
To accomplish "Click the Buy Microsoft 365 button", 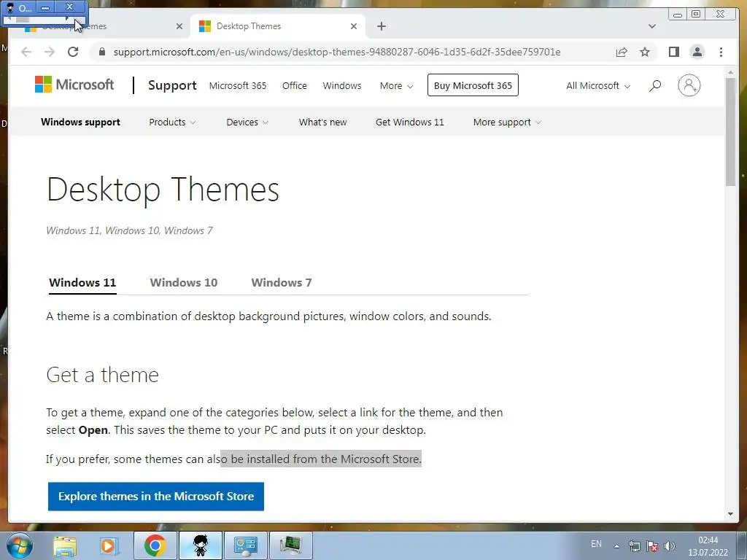I will [473, 85].
